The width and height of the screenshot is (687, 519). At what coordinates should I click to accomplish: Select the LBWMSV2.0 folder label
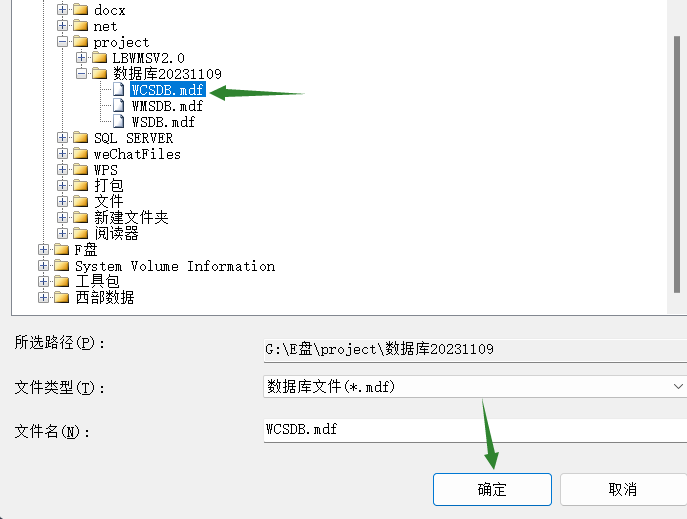point(149,58)
